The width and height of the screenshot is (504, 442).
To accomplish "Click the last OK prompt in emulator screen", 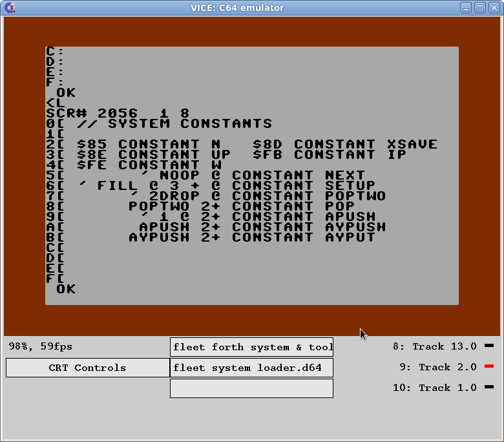I will [x=66, y=289].
